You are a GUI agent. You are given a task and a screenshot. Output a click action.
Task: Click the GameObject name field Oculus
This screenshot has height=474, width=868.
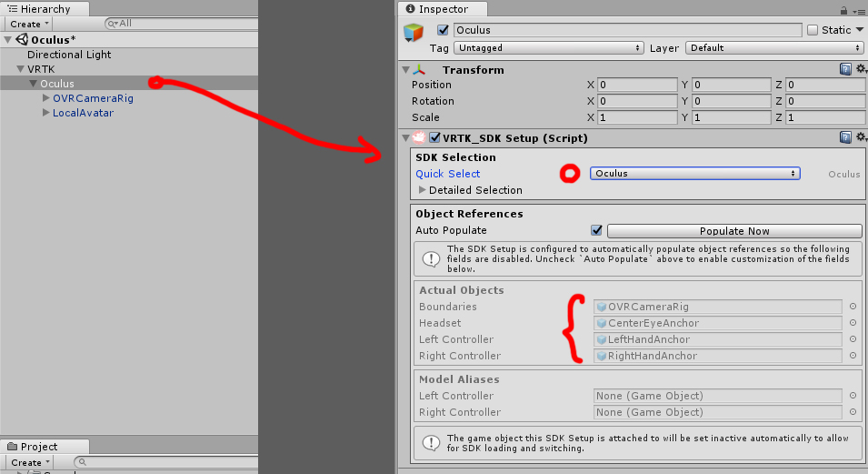coord(628,30)
